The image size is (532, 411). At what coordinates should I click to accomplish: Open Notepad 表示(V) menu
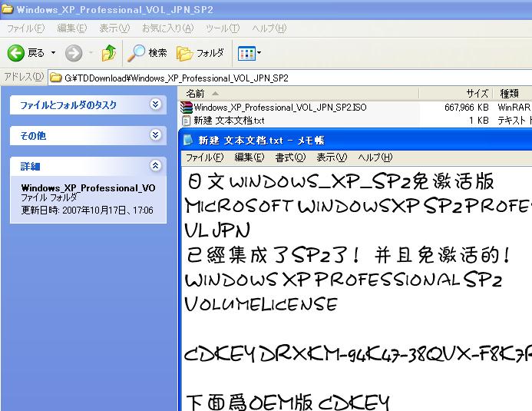pyautogui.click(x=332, y=157)
